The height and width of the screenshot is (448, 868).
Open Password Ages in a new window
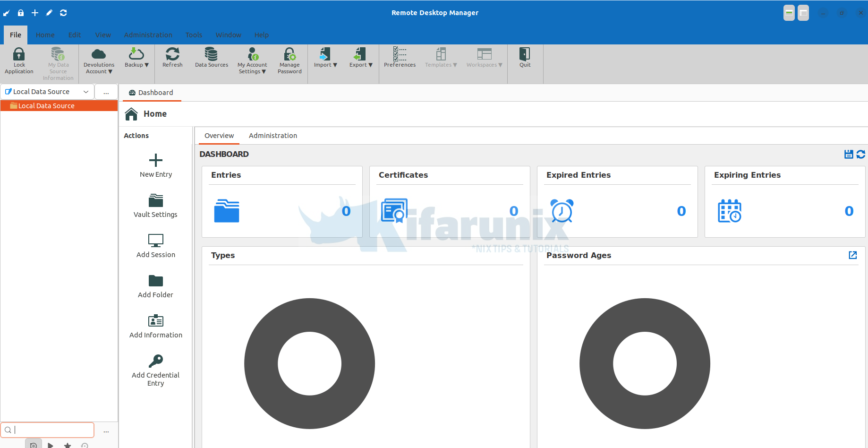(x=853, y=255)
